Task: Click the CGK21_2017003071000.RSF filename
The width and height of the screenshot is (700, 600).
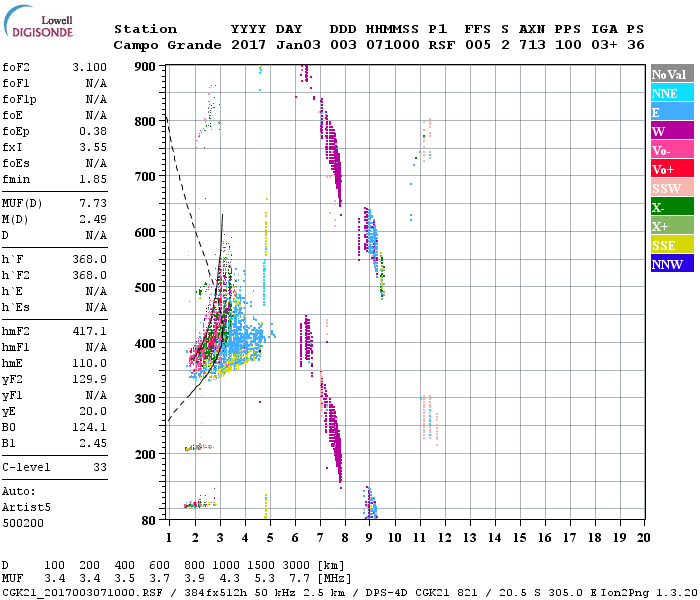Action: [x=82, y=593]
